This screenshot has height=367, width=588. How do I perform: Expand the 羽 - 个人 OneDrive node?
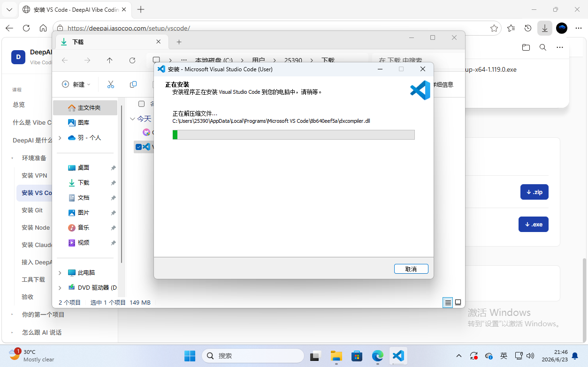pyautogui.click(x=60, y=138)
